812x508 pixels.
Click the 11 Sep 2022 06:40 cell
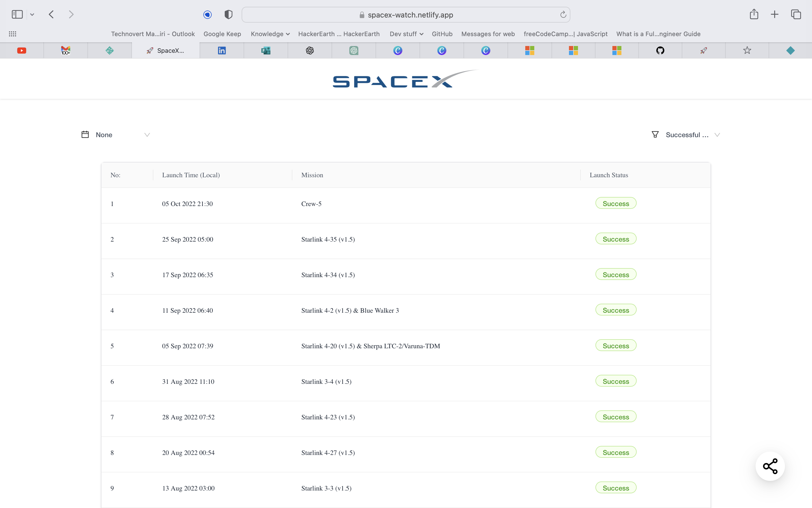click(x=187, y=310)
